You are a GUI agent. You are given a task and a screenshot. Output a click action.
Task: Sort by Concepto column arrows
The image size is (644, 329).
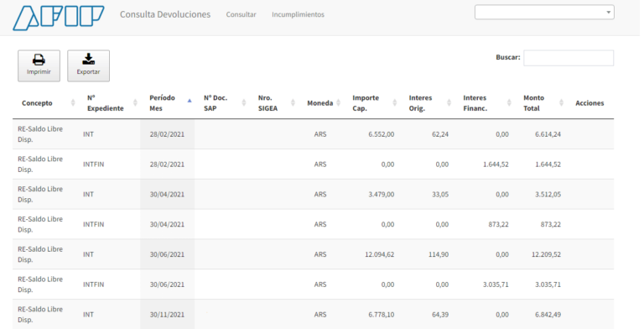pyautogui.click(x=73, y=102)
